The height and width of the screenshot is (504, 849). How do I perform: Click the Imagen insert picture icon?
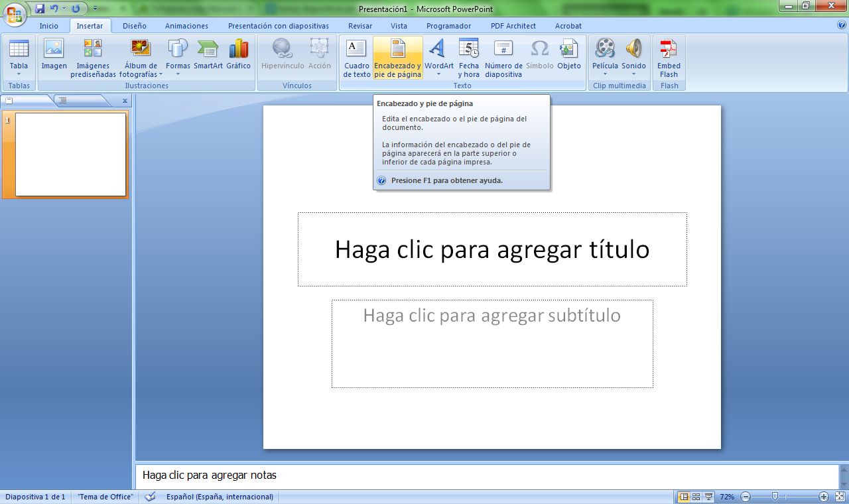click(54, 50)
